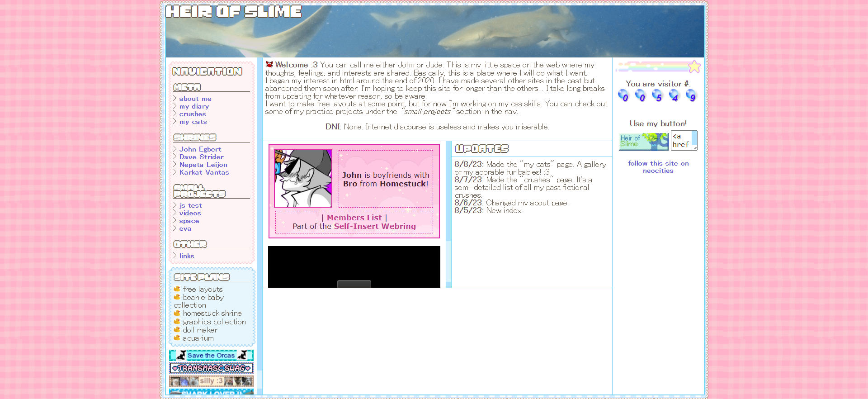
Task: Click the textarea resize handle corner
Action: pos(695,148)
